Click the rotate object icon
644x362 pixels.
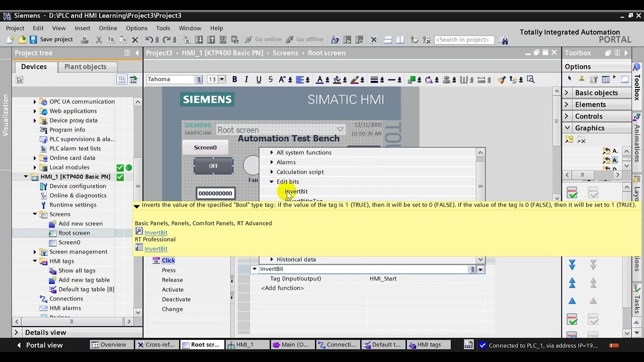point(429,79)
